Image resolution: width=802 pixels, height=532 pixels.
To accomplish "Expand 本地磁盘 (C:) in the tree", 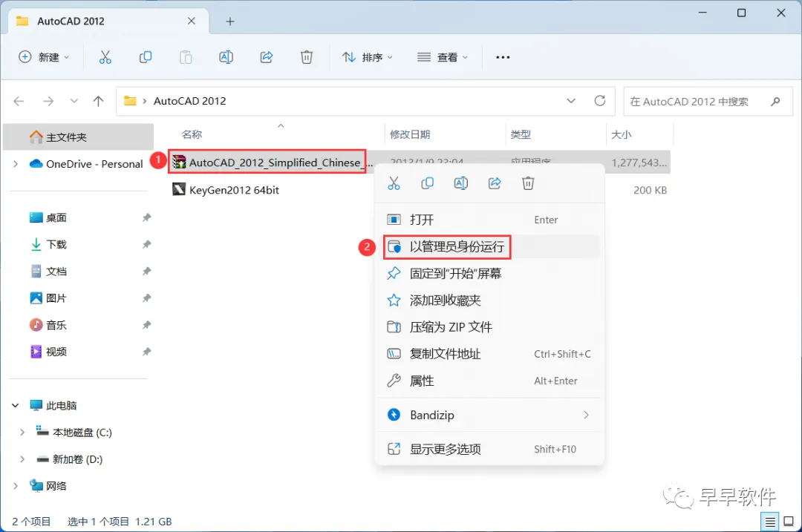I will (x=22, y=433).
